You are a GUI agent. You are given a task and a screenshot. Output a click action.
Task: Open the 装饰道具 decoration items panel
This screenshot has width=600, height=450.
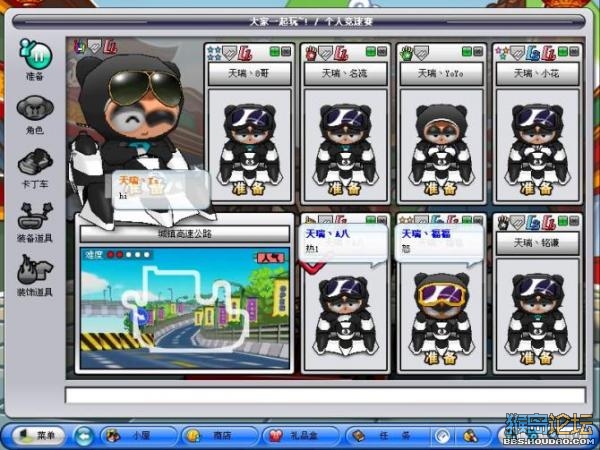[35, 276]
